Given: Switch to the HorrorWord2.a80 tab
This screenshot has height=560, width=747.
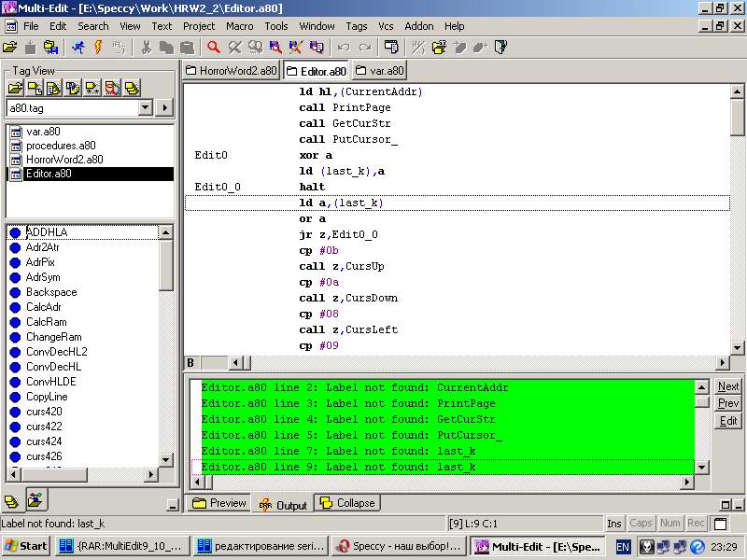Looking at the screenshot, I should (x=232, y=71).
